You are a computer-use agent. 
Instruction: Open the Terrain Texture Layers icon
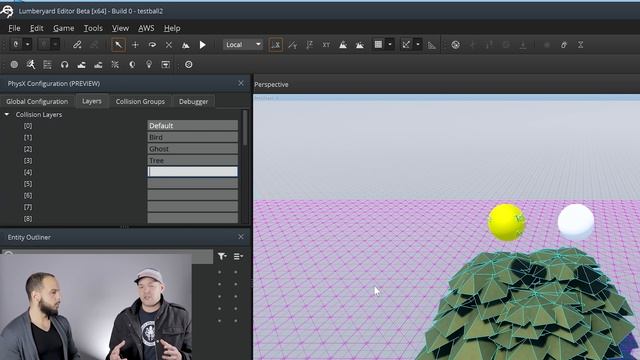point(98,64)
